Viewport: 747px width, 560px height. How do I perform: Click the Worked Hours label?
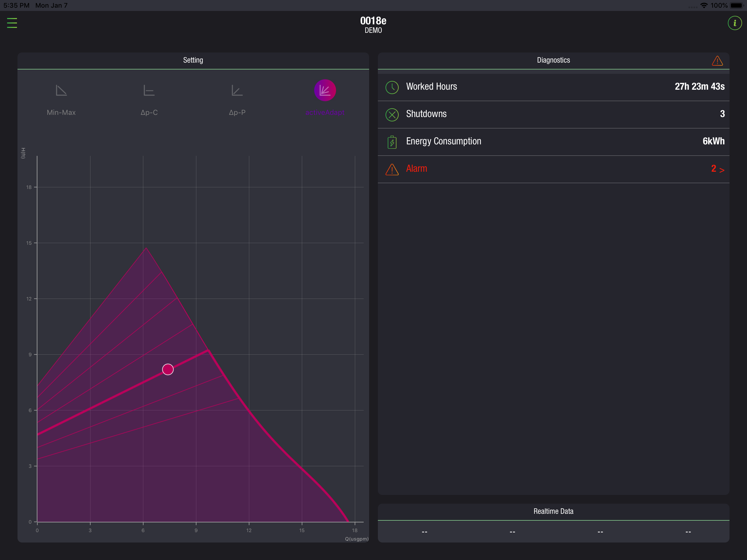click(431, 86)
